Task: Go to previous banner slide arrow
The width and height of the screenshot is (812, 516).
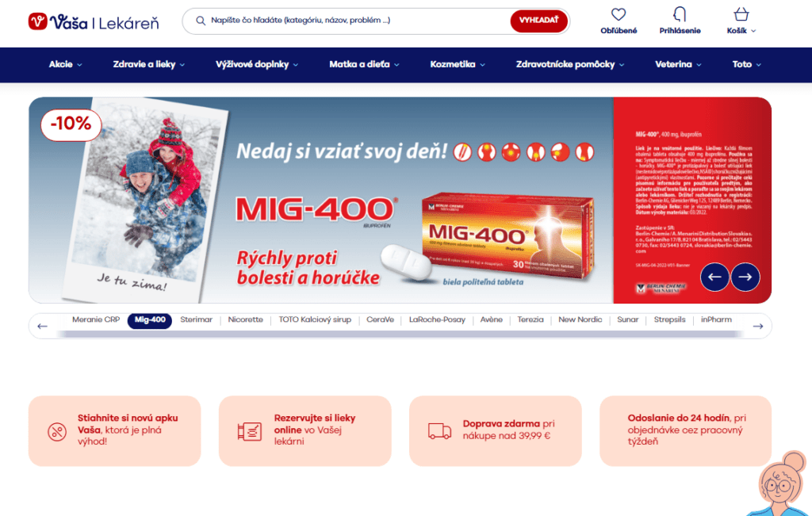Action: (x=714, y=277)
